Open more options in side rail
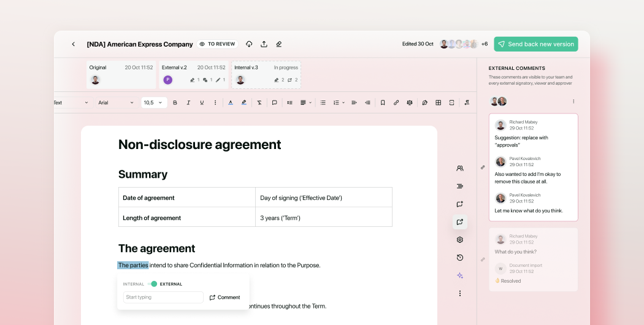 (x=460, y=293)
